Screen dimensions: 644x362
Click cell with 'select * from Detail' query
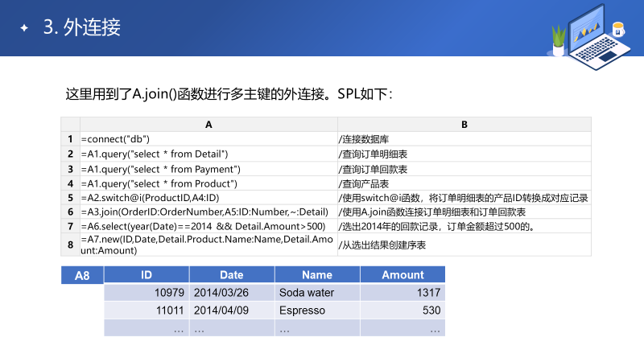tap(208, 154)
